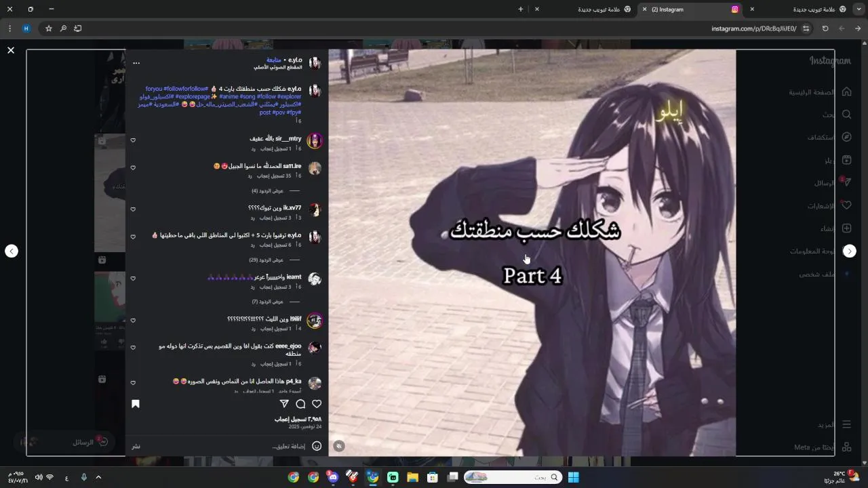
Task: Open sir__mtry's profile picture
Action: 315,141
